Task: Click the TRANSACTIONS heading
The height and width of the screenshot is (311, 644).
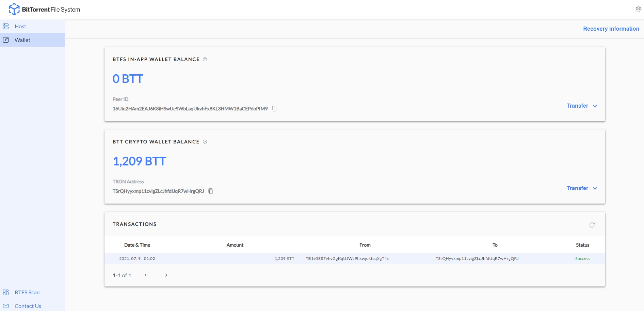Action: (134, 224)
